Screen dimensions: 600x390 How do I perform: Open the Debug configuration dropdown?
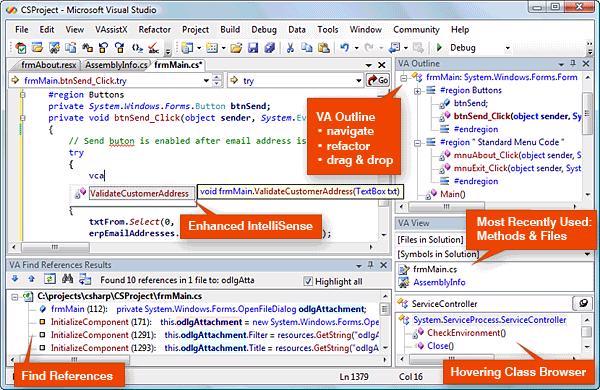[x=507, y=48]
